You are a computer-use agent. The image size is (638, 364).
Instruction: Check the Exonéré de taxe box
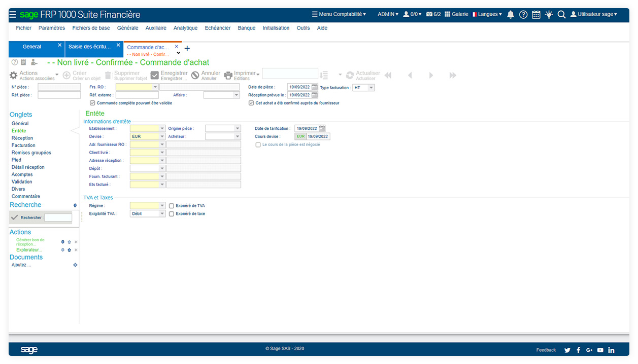(172, 214)
